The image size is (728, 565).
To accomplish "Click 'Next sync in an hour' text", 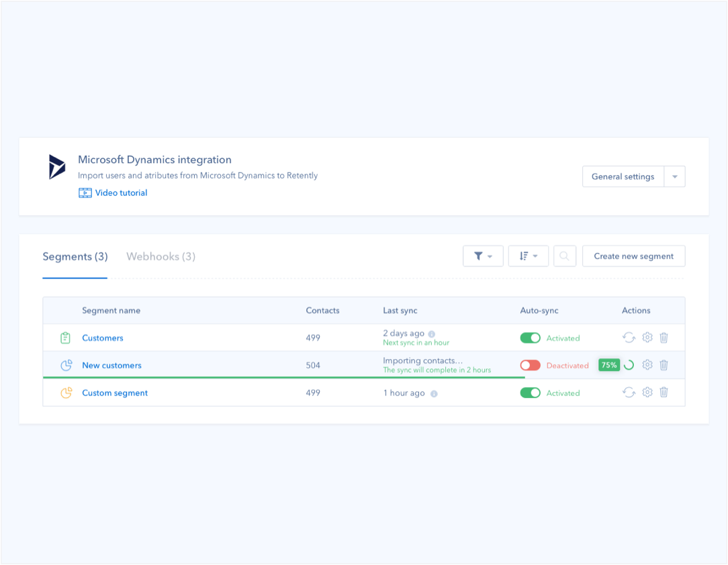I will (416, 343).
